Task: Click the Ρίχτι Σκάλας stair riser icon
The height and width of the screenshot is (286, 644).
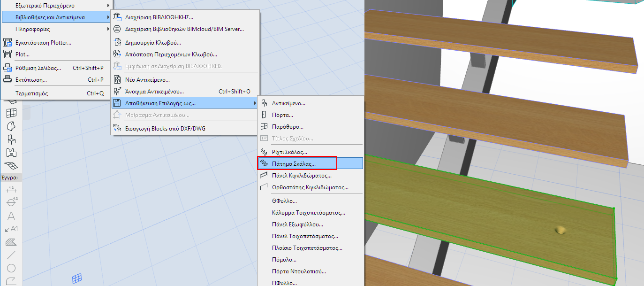Action: point(264,152)
